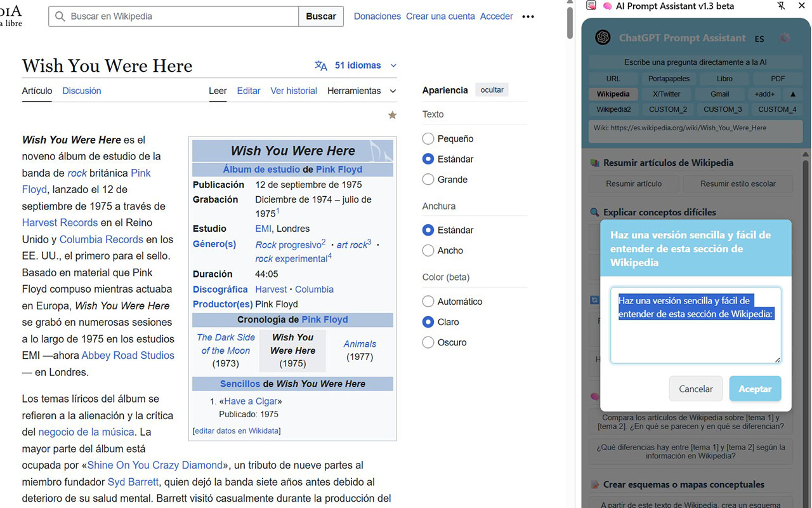Unpin the AI Prompt Assistant side panel

click(781, 6)
